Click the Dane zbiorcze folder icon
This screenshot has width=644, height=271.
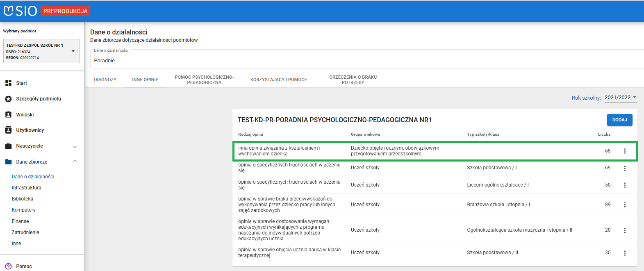point(8,162)
